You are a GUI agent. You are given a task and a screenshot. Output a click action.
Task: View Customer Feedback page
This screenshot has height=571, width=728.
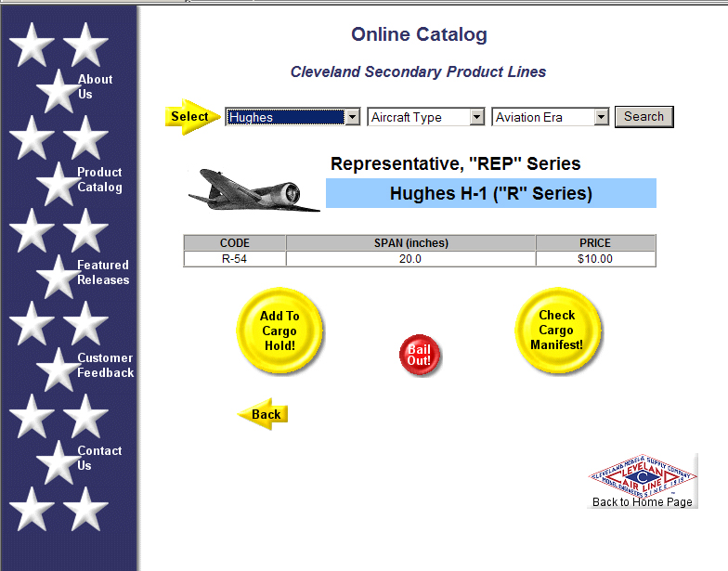point(105,366)
